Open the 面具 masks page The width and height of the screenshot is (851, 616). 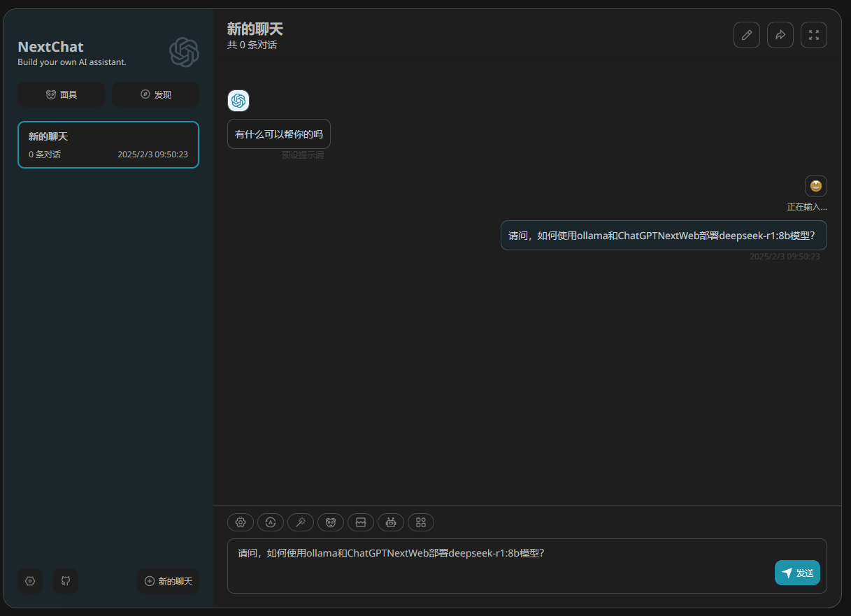tap(61, 94)
